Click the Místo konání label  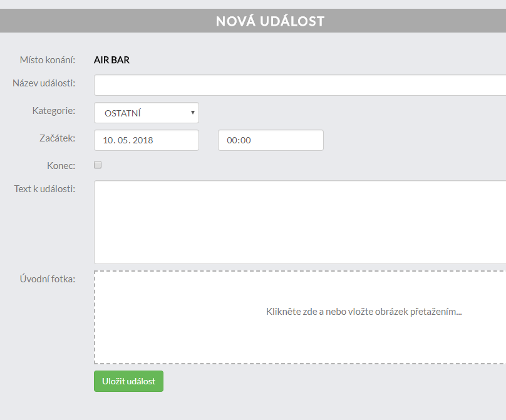48,60
